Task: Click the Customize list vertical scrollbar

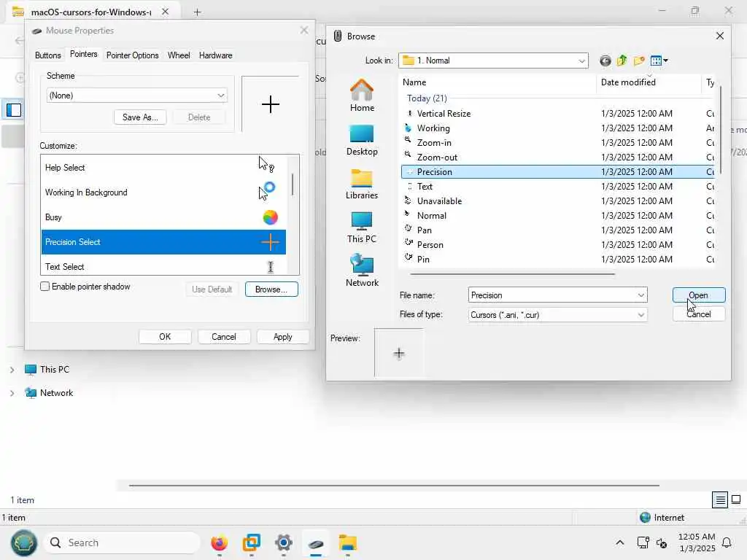Action: [293, 184]
